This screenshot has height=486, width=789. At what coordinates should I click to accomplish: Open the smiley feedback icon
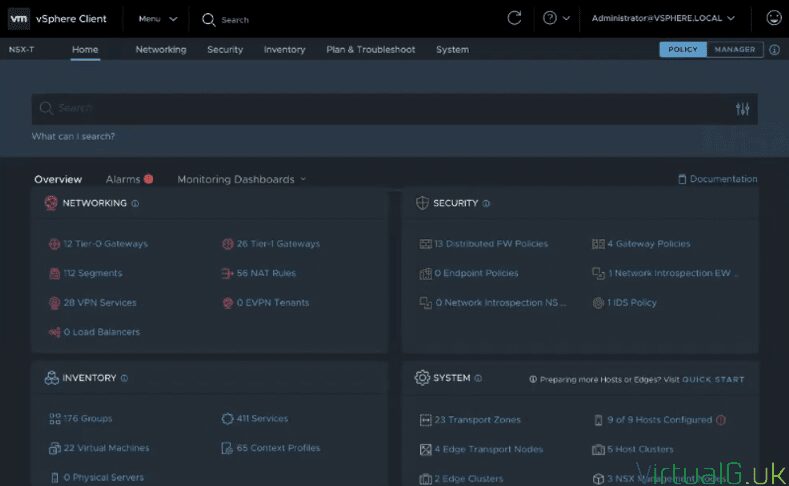[773, 18]
